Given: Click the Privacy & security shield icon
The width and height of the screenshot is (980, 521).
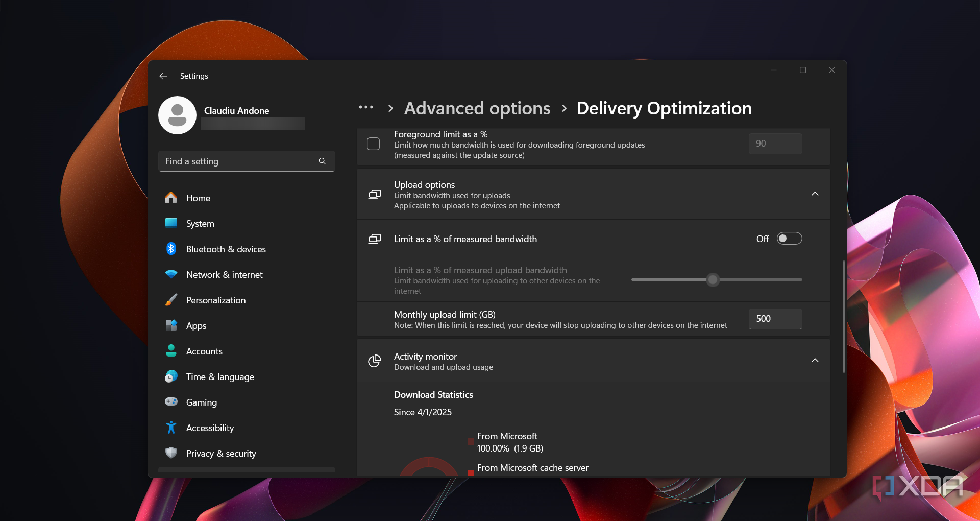Looking at the screenshot, I should [x=171, y=453].
